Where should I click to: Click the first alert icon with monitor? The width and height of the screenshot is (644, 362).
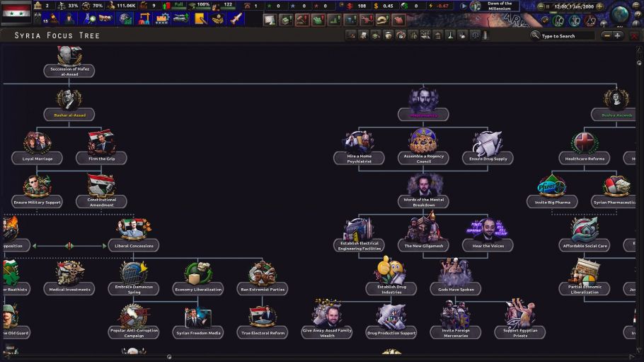point(270,20)
